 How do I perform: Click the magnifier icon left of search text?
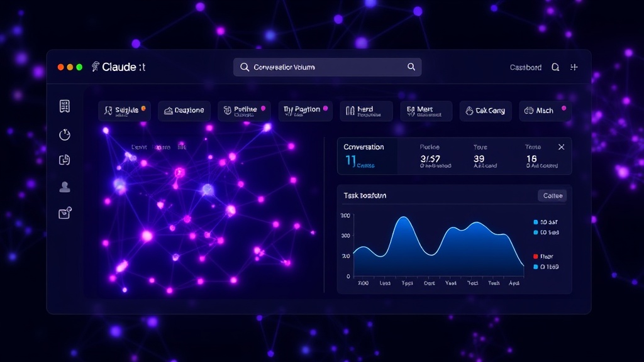click(x=245, y=67)
